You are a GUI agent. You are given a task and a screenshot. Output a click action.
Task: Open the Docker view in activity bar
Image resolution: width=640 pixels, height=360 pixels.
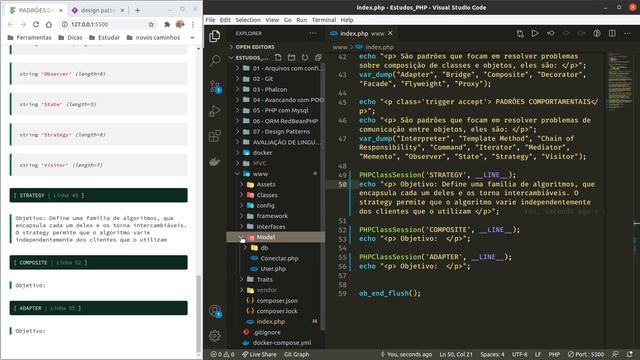pyautogui.click(x=215, y=162)
